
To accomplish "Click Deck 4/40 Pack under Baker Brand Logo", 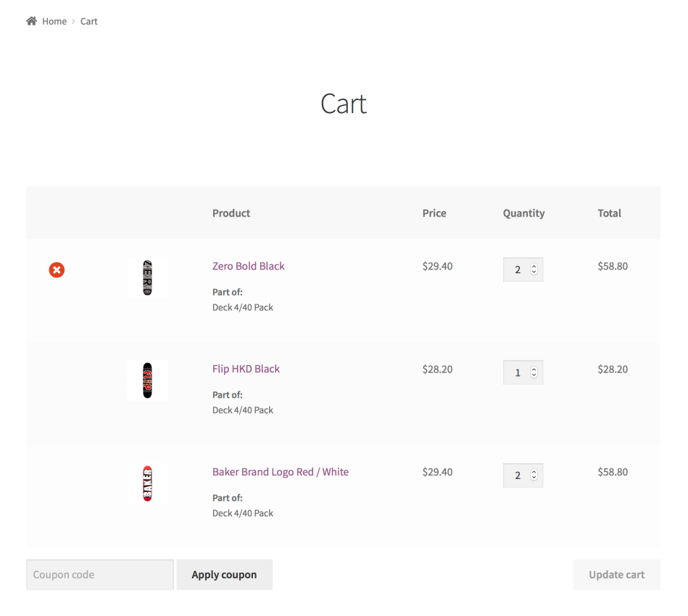I will 243,513.
